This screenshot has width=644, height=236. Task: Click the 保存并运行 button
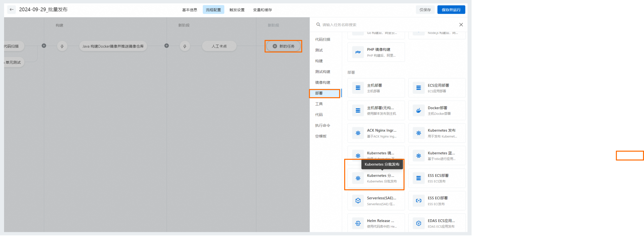pos(451,10)
